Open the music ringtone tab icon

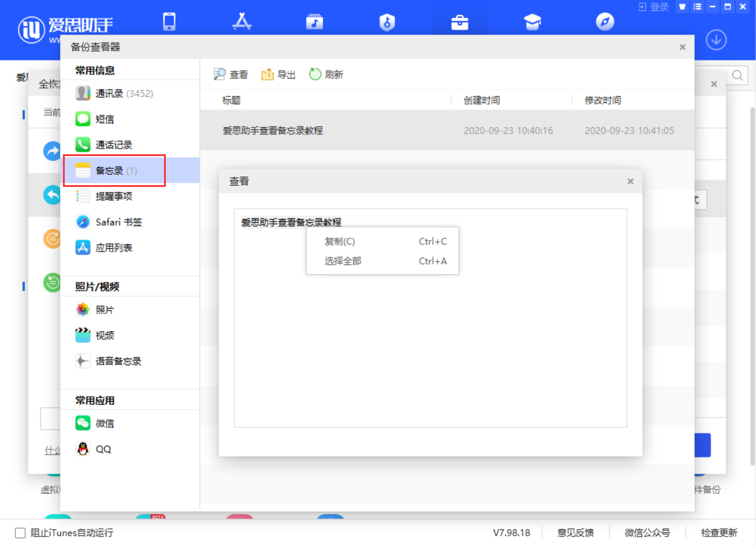click(314, 22)
